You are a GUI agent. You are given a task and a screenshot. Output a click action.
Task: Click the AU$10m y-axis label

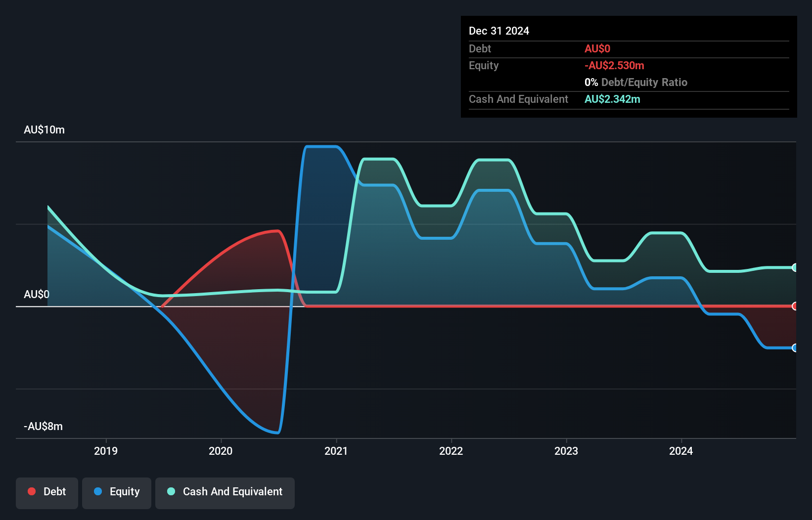(44, 130)
